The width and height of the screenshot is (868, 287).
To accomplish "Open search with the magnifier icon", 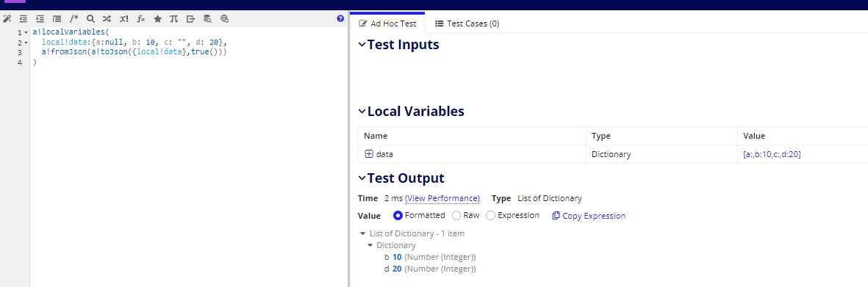I will [90, 19].
